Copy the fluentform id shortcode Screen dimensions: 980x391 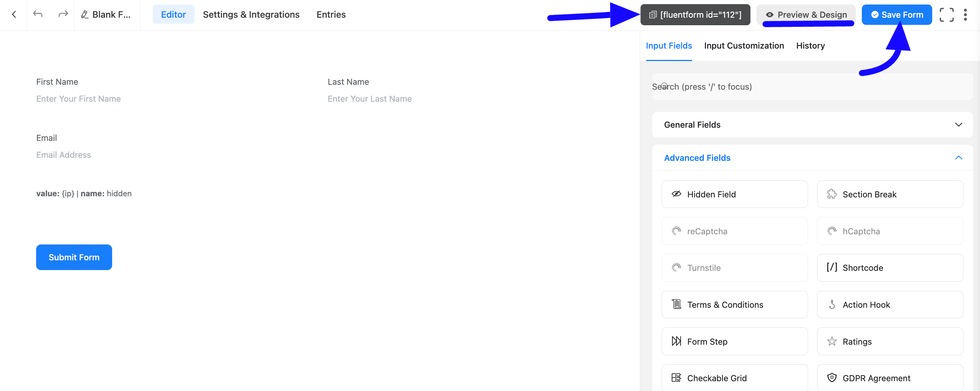click(x=695, y=15)
